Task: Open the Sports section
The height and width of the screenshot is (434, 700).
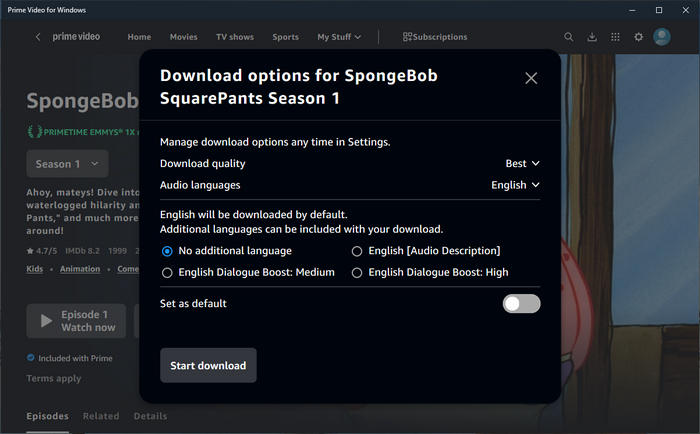Action: (286, 37)
